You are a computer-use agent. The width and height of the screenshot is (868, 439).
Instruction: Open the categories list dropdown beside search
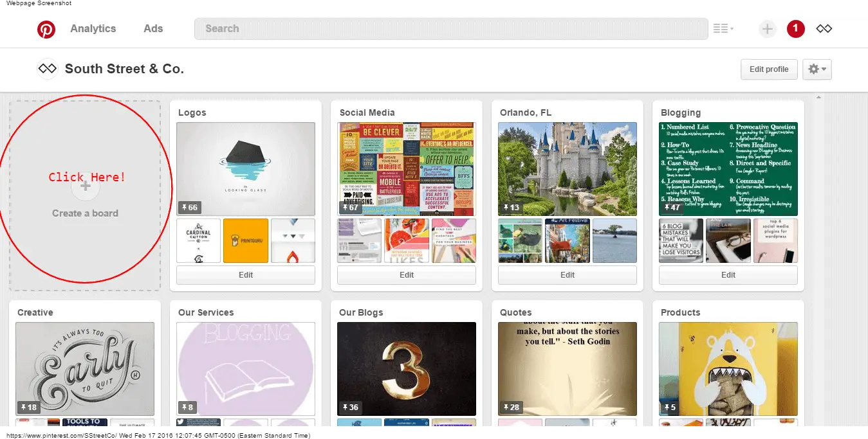click(724, 28)
